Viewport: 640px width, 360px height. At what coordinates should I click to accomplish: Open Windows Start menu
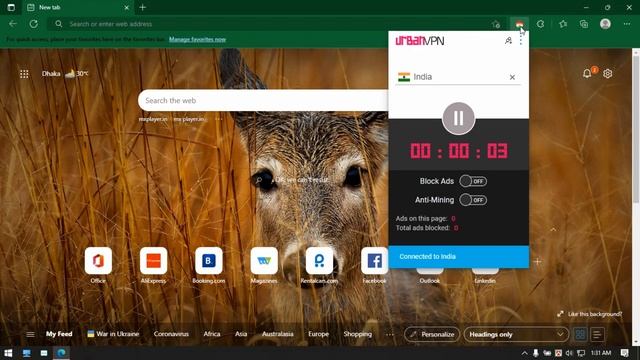click(x=8, y=353)
